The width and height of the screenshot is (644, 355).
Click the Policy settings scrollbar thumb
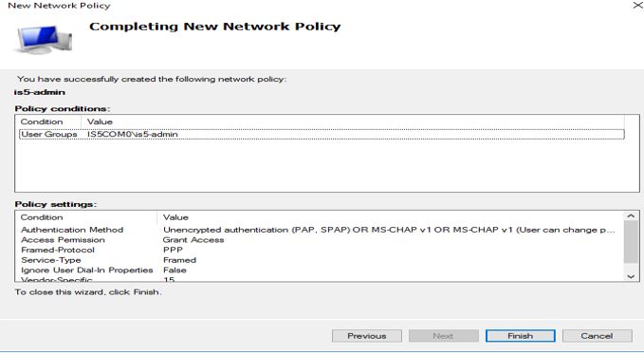(x=631, y=242)
